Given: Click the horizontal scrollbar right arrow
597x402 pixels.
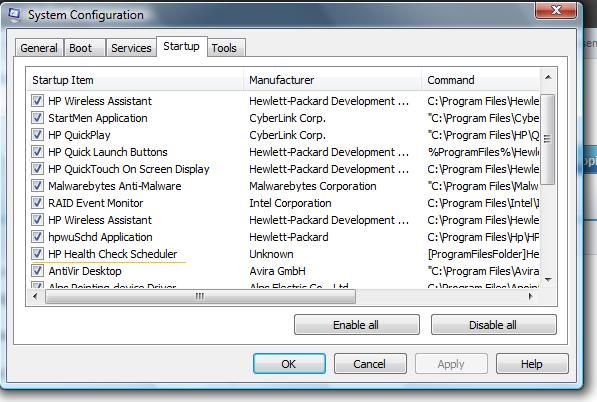Looking at the screenshot, I should click(x=531, y=296).
